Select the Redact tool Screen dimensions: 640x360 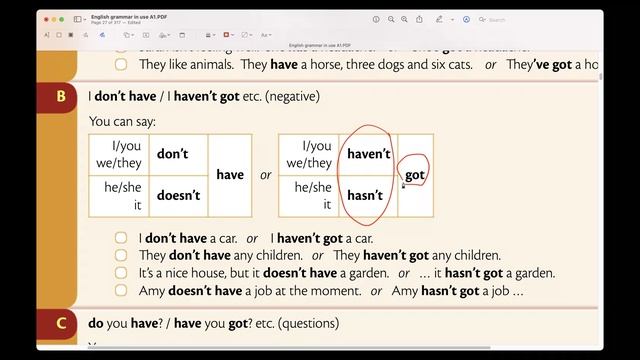[71, 35]
